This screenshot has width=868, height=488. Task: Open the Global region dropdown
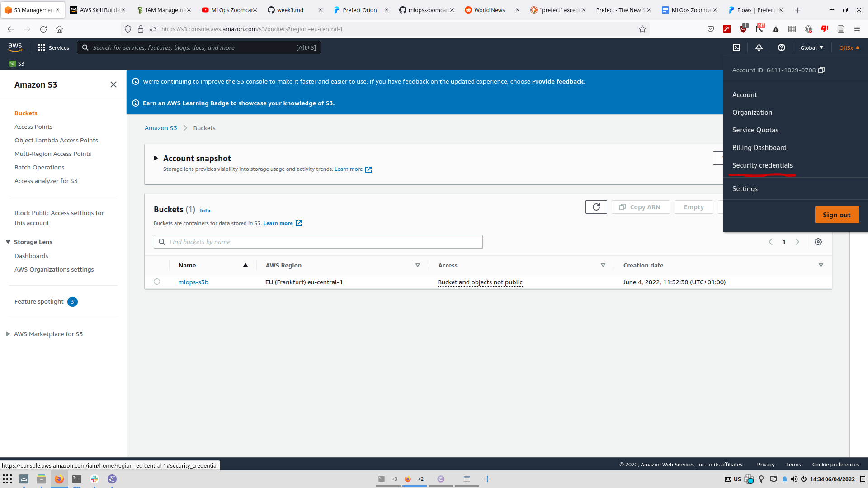pos(811,47)
